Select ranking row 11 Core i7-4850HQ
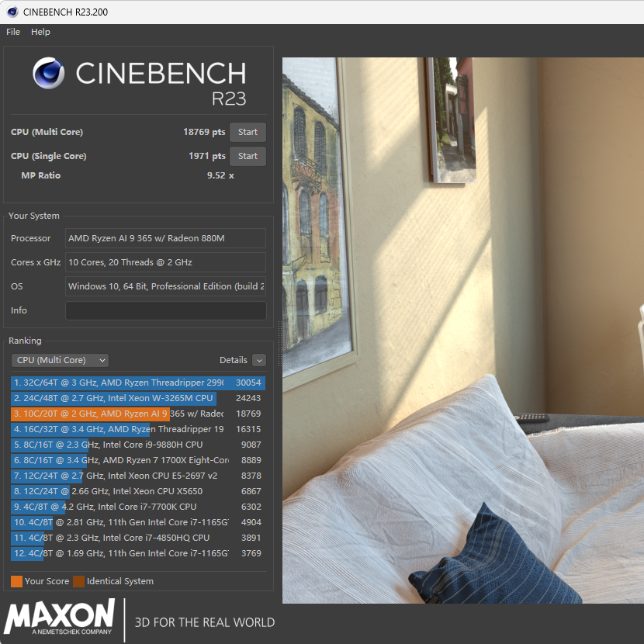This screenshot has width=644, height=644. pos(138,538)
